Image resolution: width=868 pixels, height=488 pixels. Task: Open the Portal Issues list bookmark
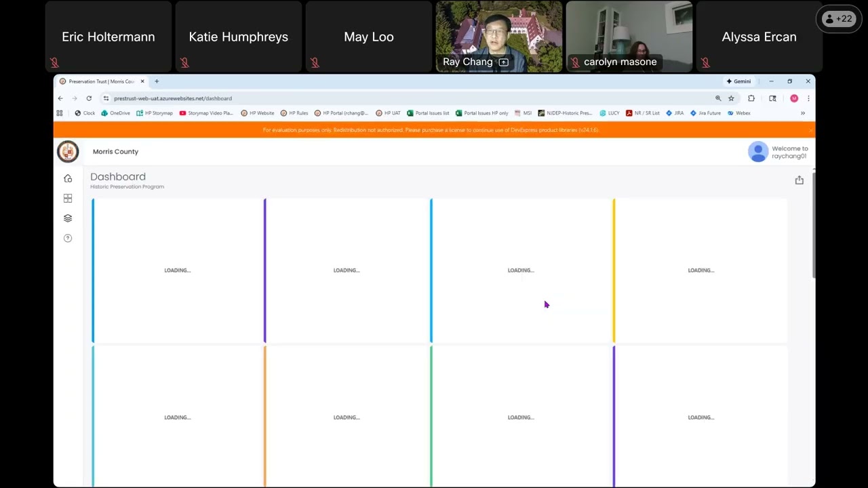pos(428,113)
